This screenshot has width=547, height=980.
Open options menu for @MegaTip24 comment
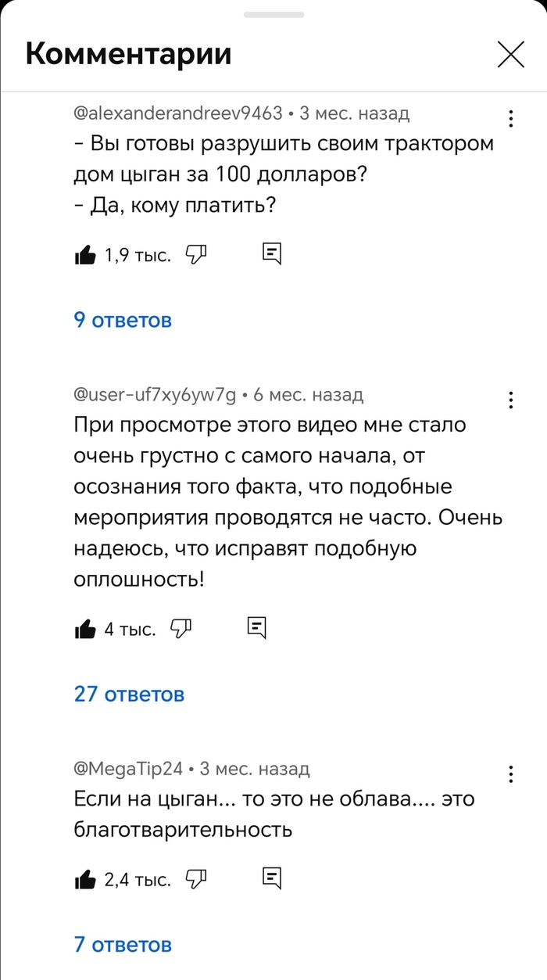click(x=510, y=774)
